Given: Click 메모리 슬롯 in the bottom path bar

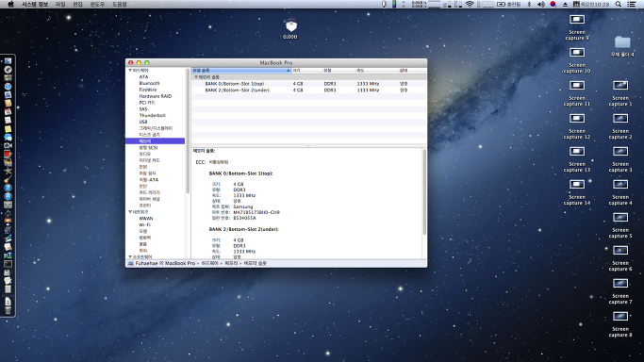Looking at the screenshot, I should click(255, 264).
